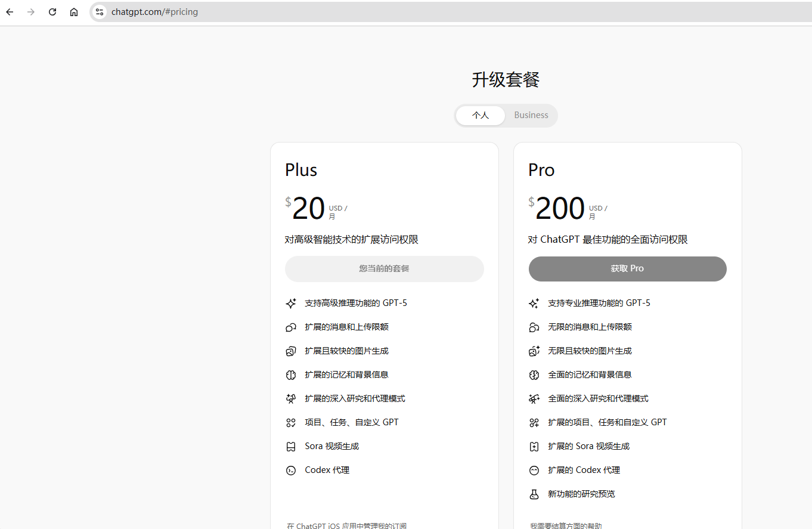Click brain icon beside 全面的记忆和背景信息
Image resolution: width=812 pixels, height=529 pixels.
[x=534, y=375]
